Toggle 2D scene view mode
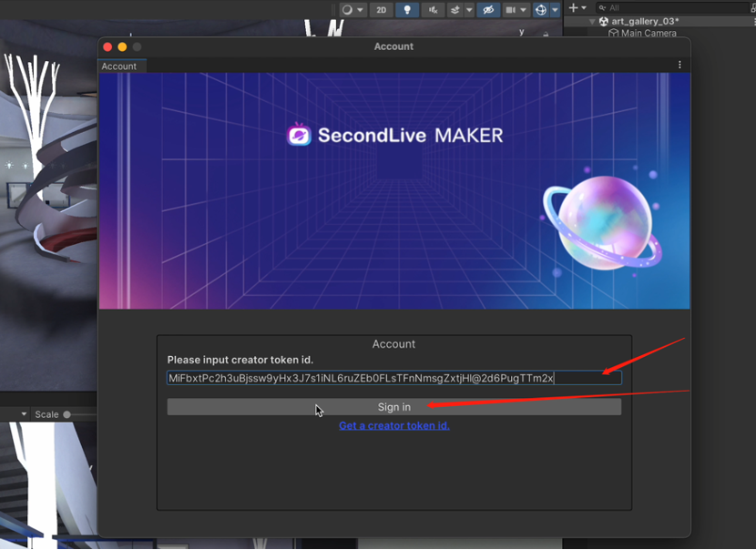This screenshot has width=756, height=550. [382, 9]
